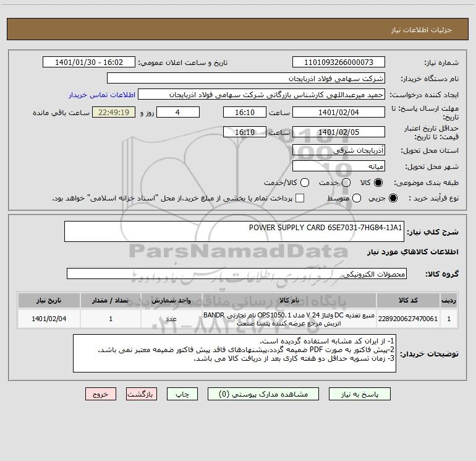Click the جزئیات اطلاعات نیاز header title
This screenshot has height=461, width=476.
[421, 30]
